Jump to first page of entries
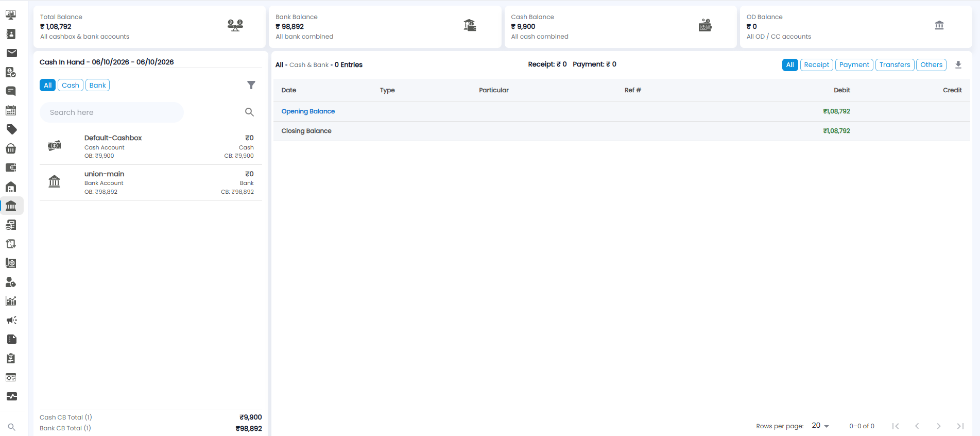980x436 pixels. pos(896,426)
